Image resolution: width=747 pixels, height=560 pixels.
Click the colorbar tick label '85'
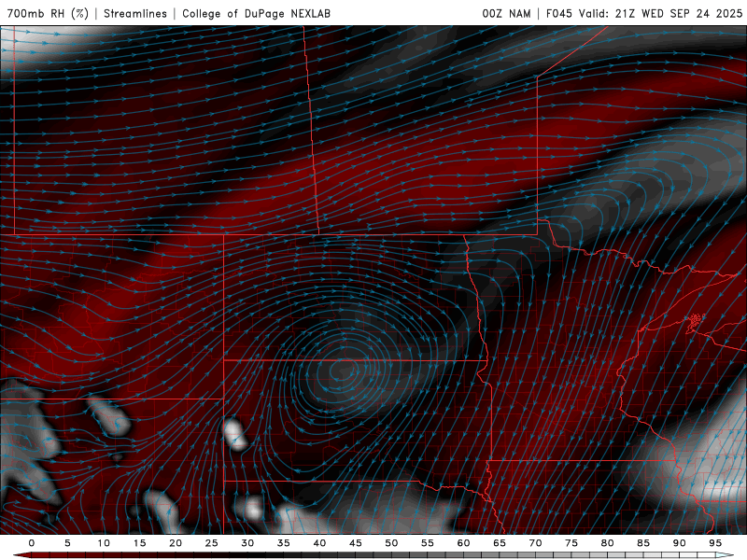643,543
